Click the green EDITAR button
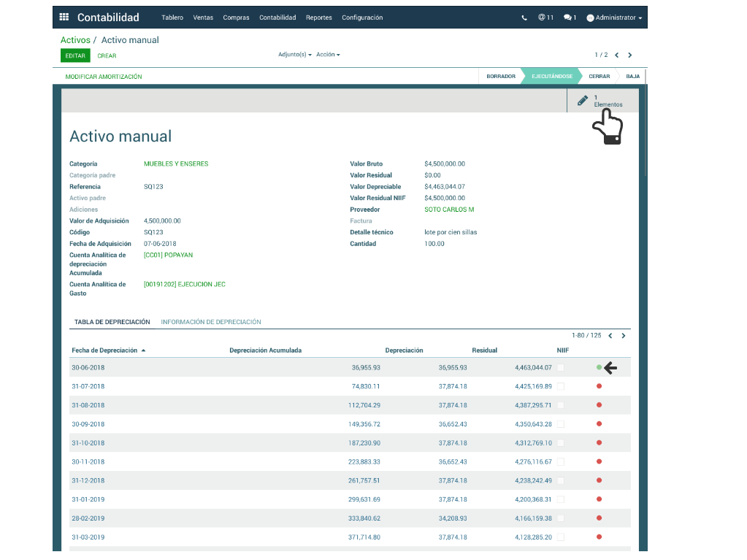This screenshot has height=560, width=747. coord(75,55)
